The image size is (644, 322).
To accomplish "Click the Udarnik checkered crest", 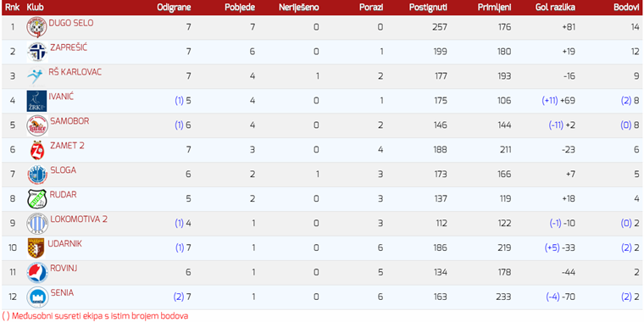I will coord(36,248).
